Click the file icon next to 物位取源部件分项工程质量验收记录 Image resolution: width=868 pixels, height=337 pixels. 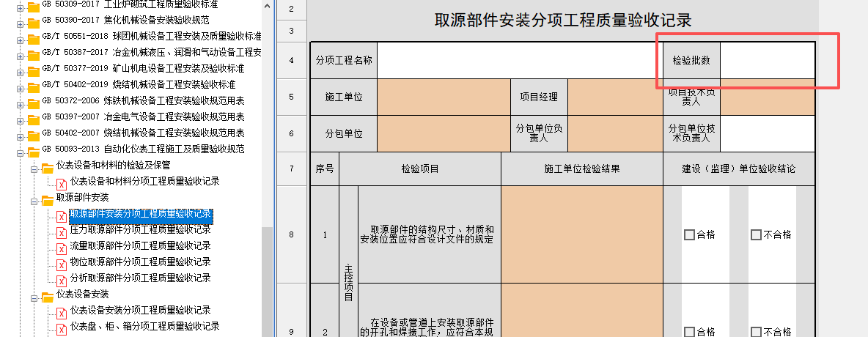point(62,262)
